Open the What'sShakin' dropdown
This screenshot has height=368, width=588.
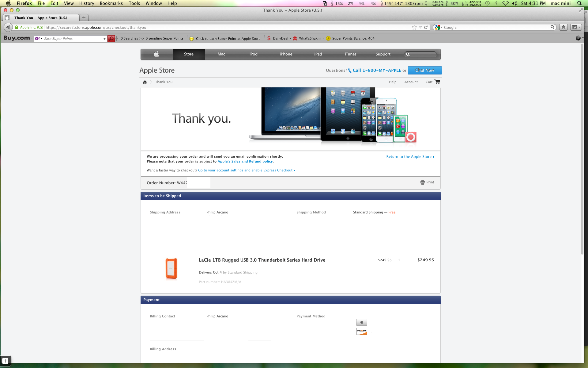[308, 38]
